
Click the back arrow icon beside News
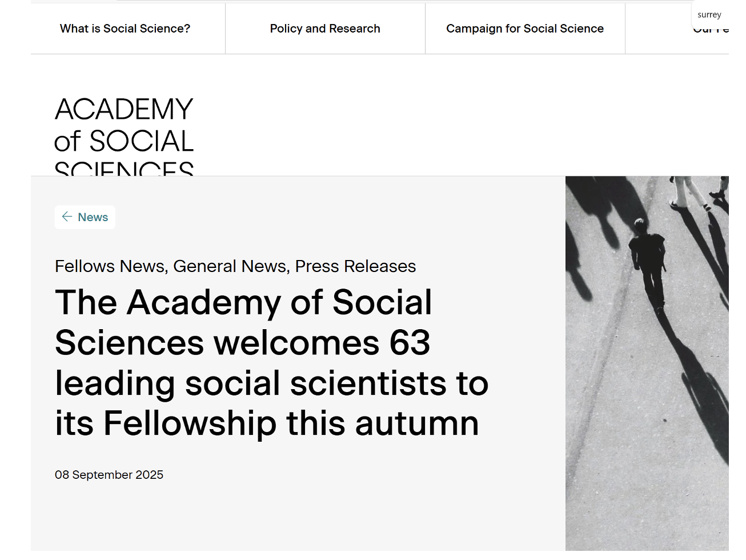point(67,217)
